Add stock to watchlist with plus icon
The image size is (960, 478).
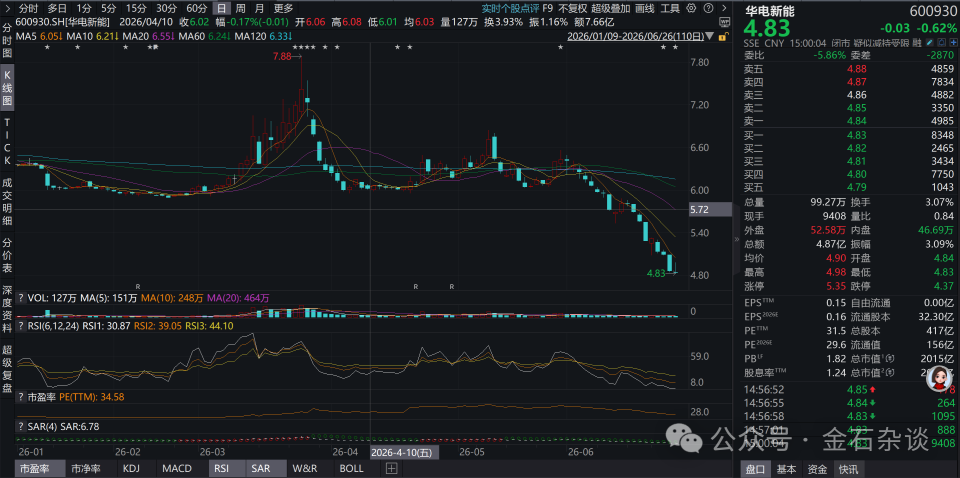(953, 43)
